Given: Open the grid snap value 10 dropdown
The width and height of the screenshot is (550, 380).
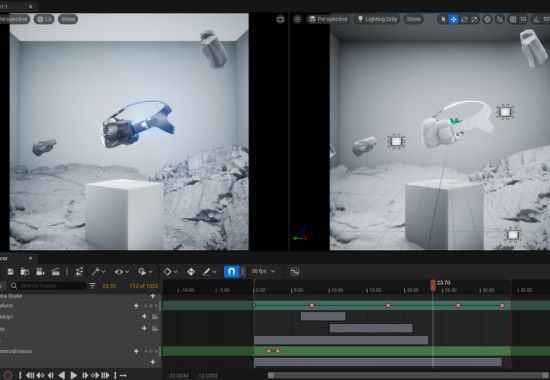Looking at the screenshot, I should (x=523, y=19).
